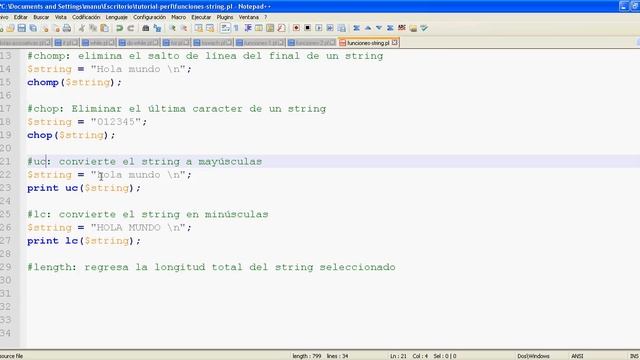Click the #lc comment on line 25

tap(148, 214)
